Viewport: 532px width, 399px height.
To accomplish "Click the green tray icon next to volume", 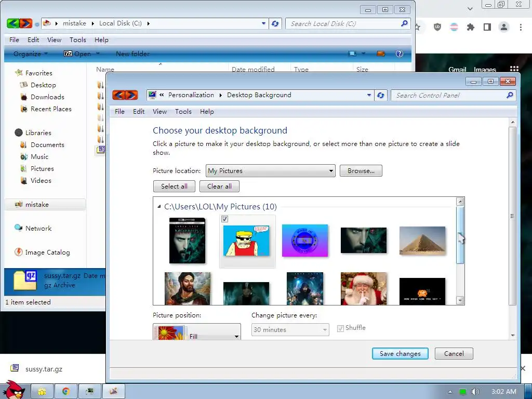I will tap(463, 392).
